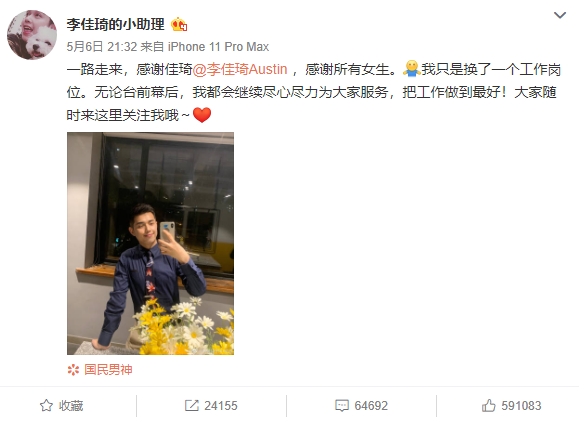Click the profile avatar with white dog
This screenshot has width=579, height=422.
point(32,35)
